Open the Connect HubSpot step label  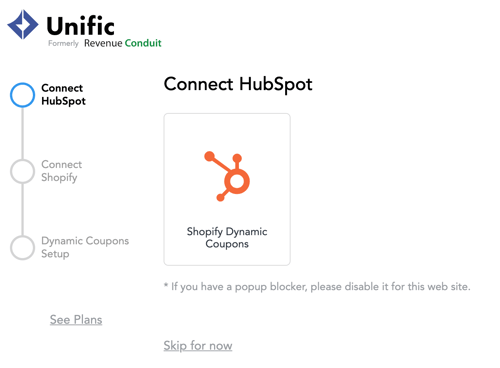click(x=63, y=95)
